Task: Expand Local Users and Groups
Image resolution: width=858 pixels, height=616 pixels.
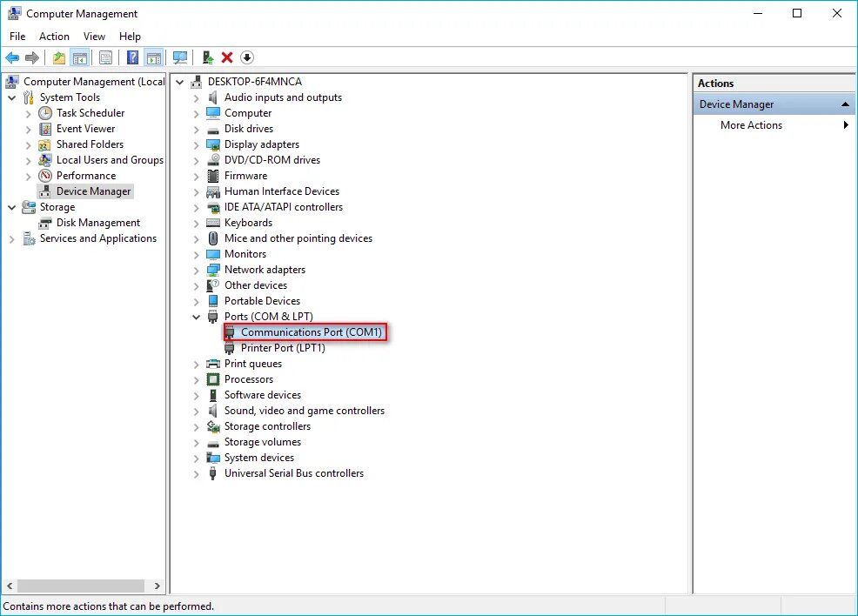Action: pos(29,161)
